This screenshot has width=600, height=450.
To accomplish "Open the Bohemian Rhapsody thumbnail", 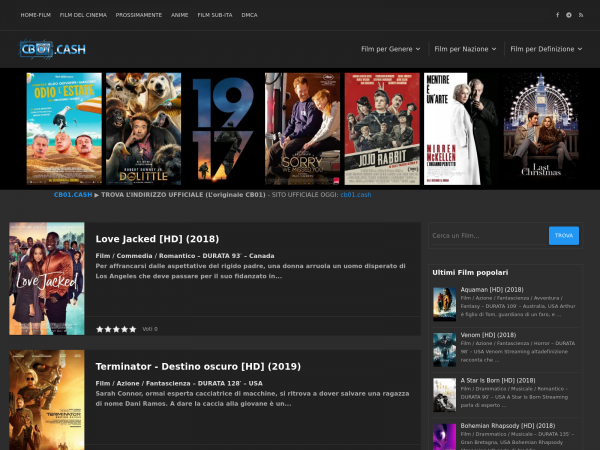I will pyautogui.click(x=444, y=437).
